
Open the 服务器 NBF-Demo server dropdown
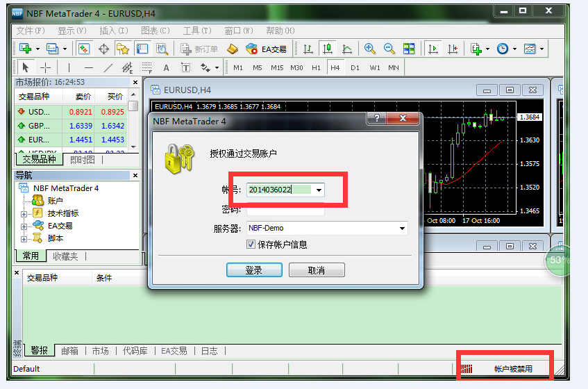[x=402, y=228]
